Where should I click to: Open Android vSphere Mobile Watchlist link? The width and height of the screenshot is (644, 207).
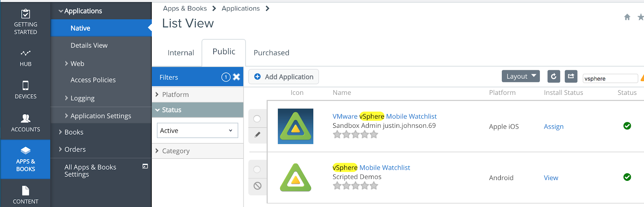371,167
